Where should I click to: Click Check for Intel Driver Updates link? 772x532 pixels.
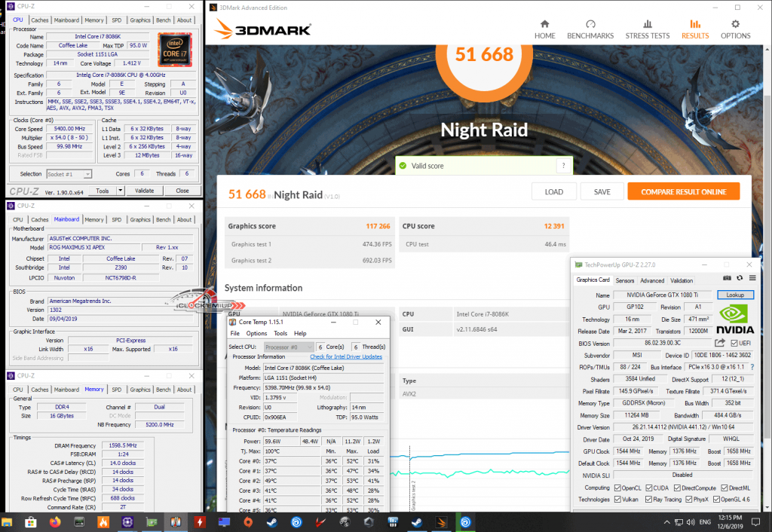pos(346,356)
